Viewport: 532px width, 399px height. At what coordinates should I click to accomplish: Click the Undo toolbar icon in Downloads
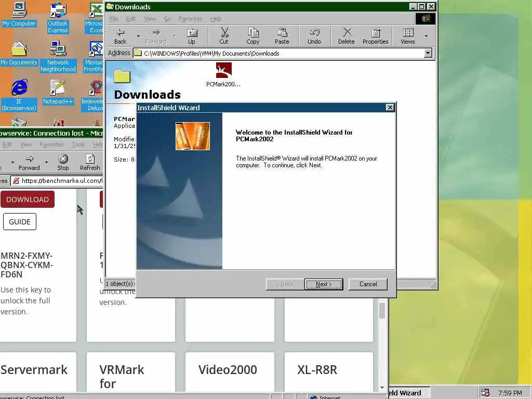[x=314, y=36]
